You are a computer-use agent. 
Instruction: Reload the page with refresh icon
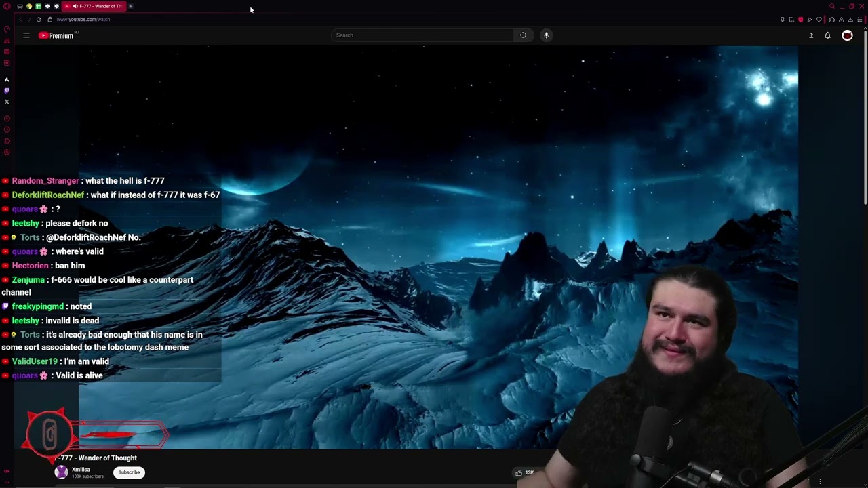pos(39,19)
